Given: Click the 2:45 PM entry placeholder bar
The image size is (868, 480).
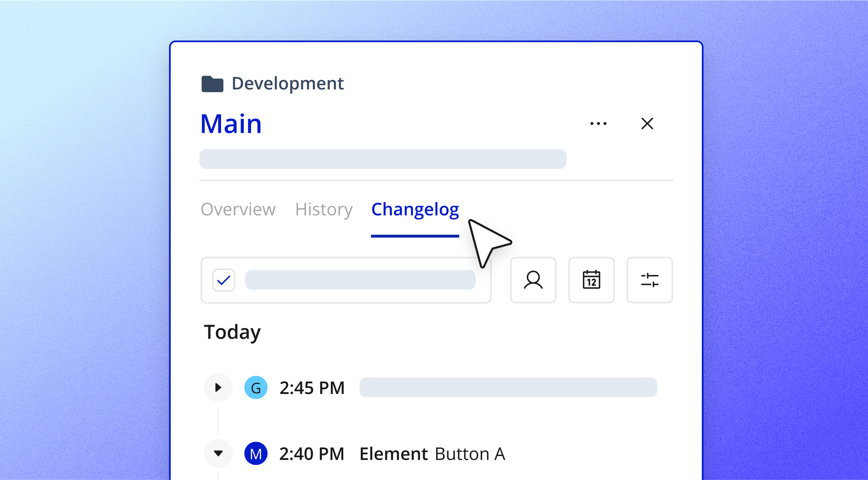Looking at the screenshot, I should click(x=508, y=387).
